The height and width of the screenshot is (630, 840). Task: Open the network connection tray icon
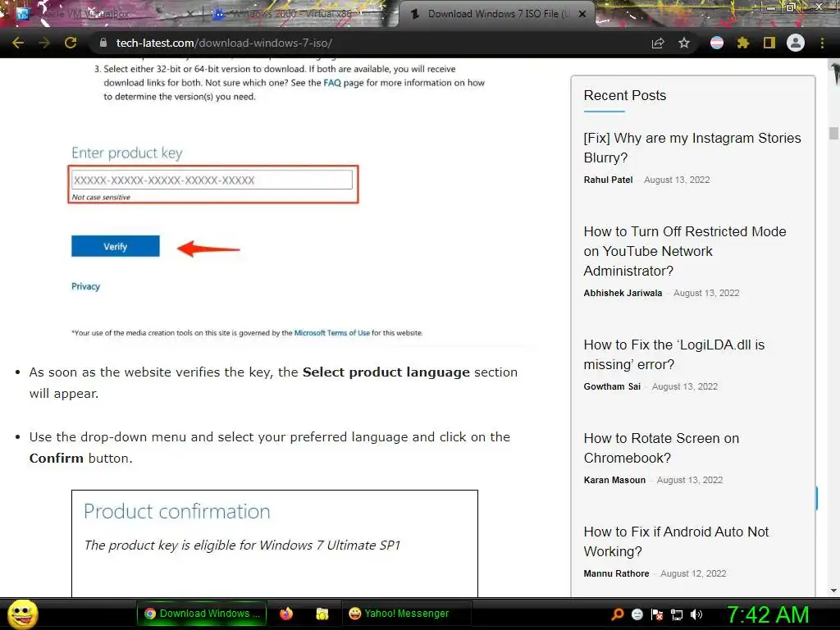tap(677, 614)
